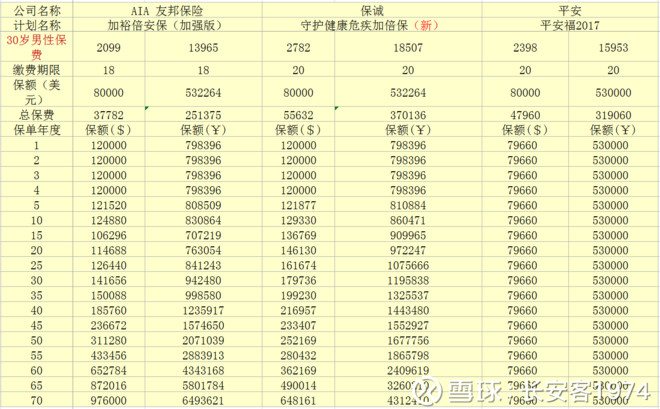Select the 缴费期限 row label
660x409 pixels.
pyautogui.click(x=37, y=69)
